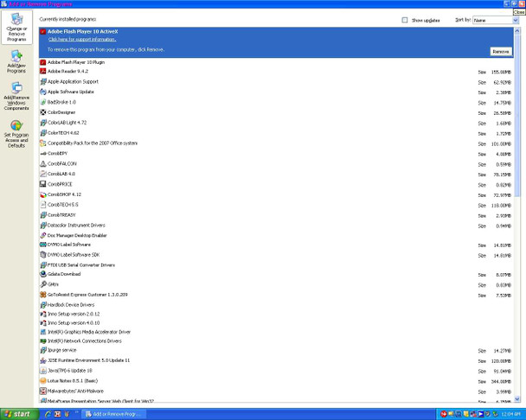The width and height of the screenshot is (526, 420).
Task: Click the red system tray icon
Action: (x=444, y=414)
